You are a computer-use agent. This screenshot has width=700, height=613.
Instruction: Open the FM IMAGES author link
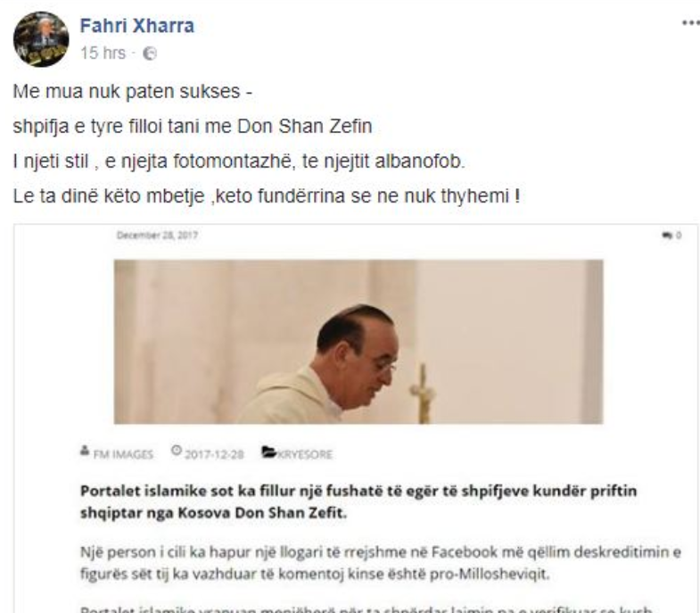tap(123, 454)
